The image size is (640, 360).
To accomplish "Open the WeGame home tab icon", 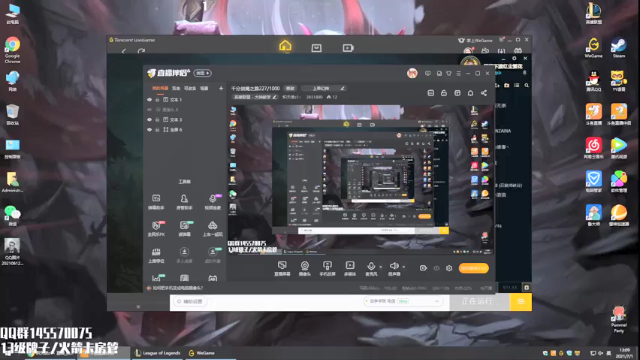I will (285, 46).
